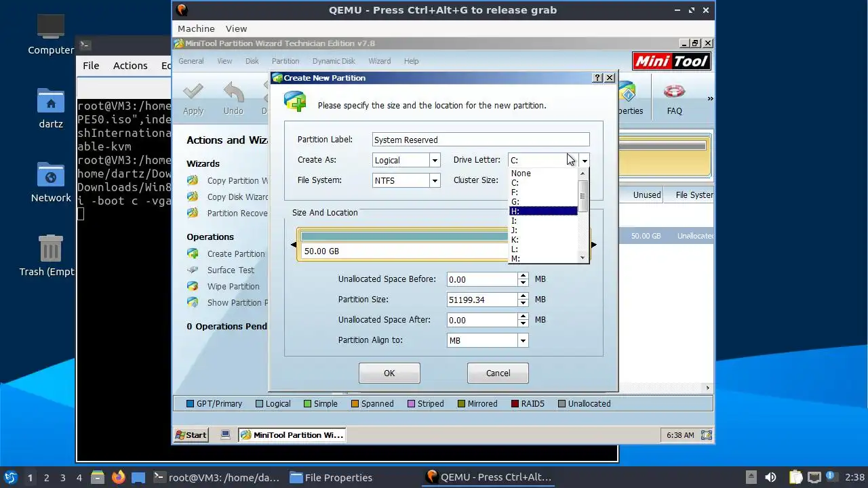Select drive letter F:
868x488 pixels.
pyautogui.click(x=543, y=192)
